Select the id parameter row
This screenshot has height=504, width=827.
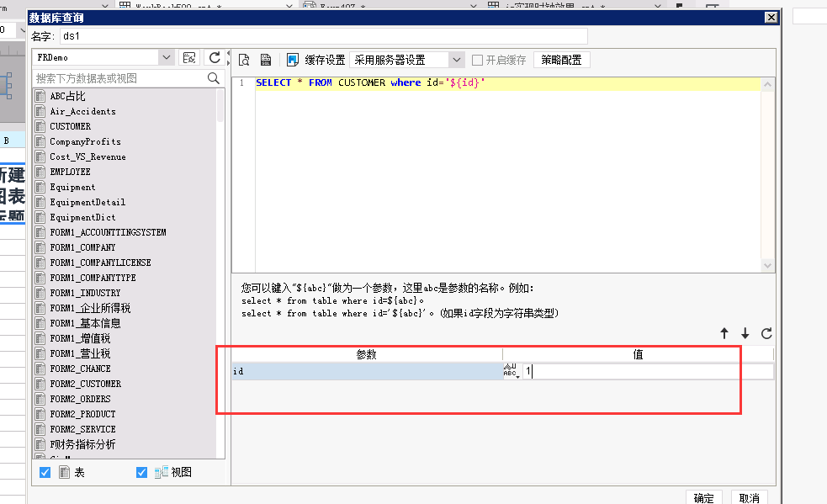[368, 371]
